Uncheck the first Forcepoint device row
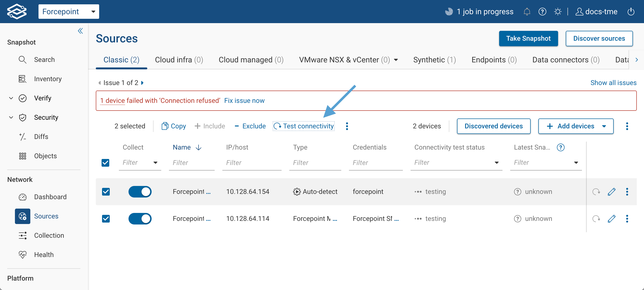Screen dimensions: 644x290 coord(106,192)
